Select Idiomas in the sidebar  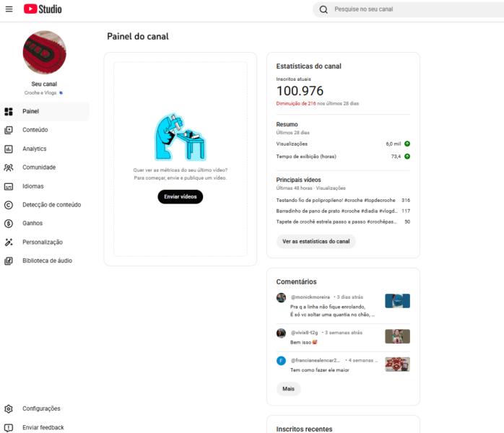click(x=45, y=186)
